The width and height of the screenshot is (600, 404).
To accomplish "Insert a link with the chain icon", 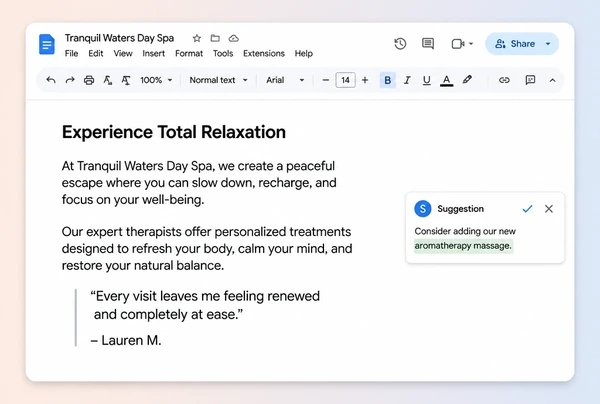I will click(x=504, y=80).
